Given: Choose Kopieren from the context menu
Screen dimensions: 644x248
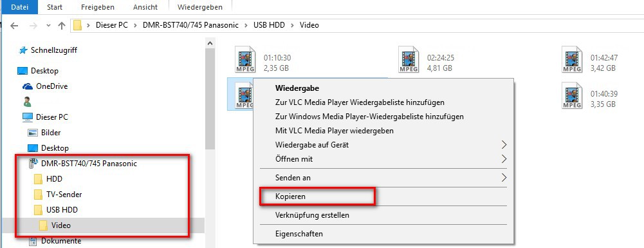Looking at the screenshot, I should point(290,196).
